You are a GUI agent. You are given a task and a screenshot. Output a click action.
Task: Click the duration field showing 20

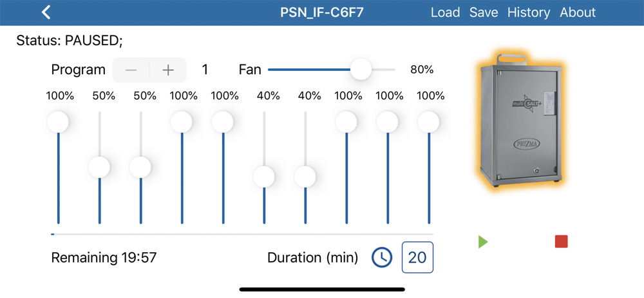coord(417,257)
